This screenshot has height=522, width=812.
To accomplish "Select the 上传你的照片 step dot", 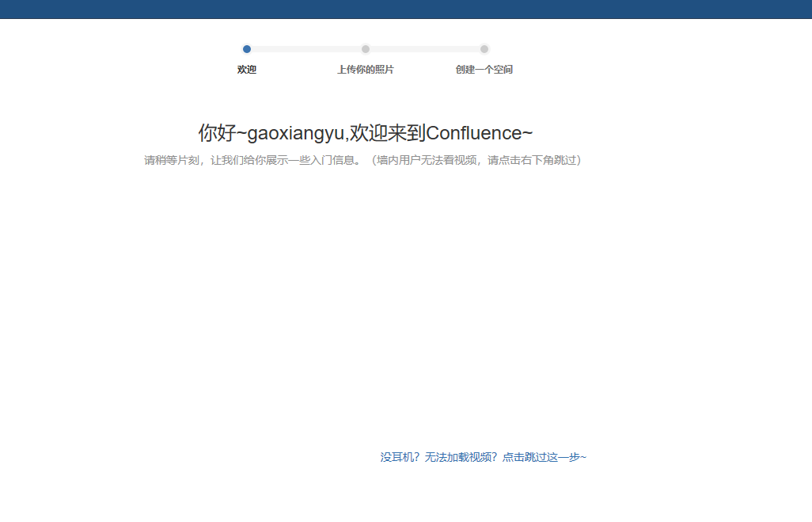I will coord(366,49).
